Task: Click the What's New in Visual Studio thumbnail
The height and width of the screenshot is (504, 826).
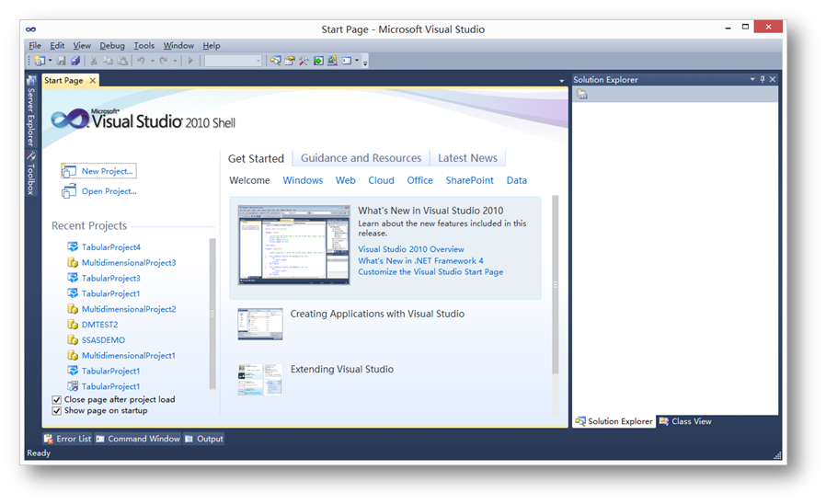Action: [293, 246]
